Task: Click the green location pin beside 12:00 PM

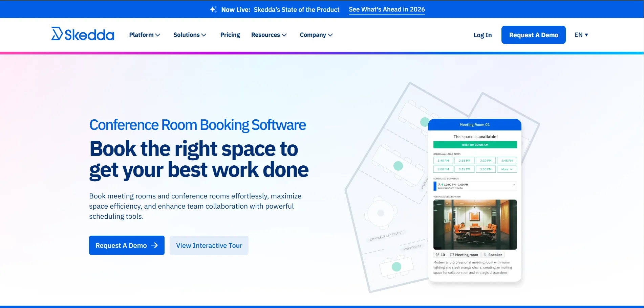Action: [443, 185]
